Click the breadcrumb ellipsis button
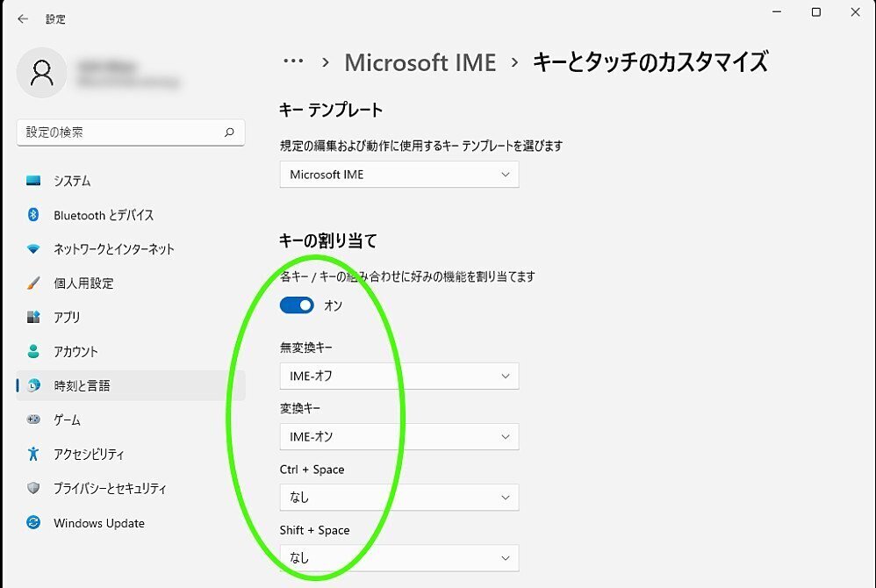876x588 pixels. point(293,61)
